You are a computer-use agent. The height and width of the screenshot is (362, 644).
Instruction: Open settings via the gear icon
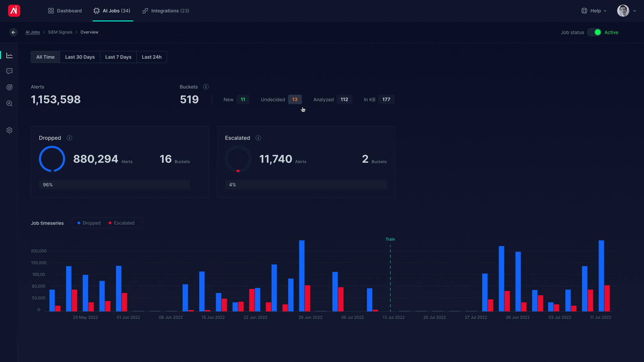9,130
